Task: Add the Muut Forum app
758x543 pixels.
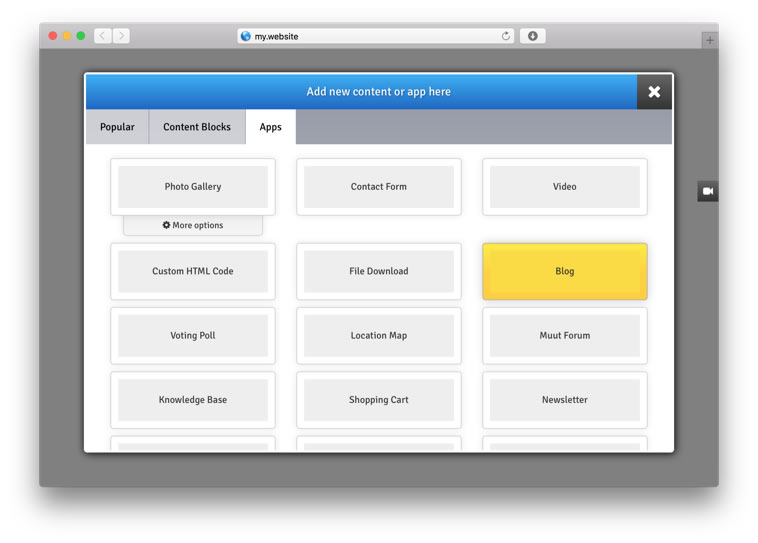Action: point(565,336)
